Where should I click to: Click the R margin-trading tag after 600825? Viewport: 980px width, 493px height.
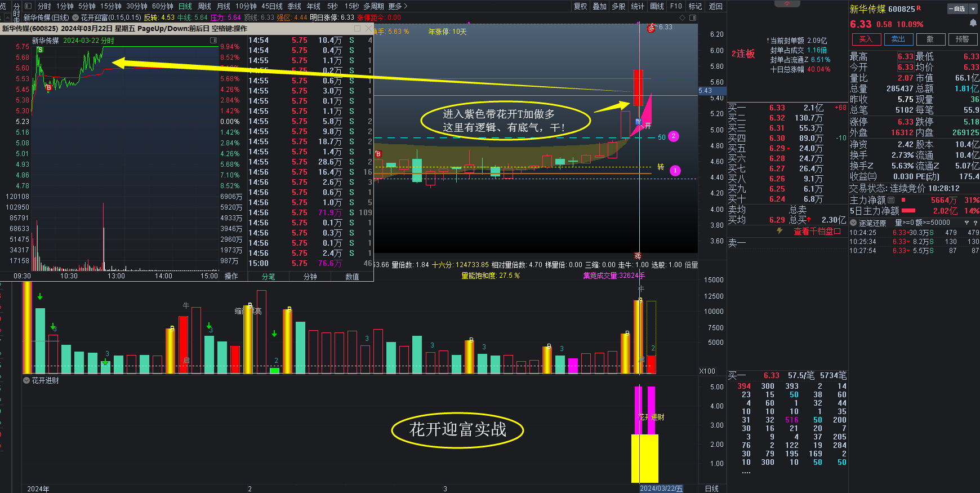coord(919,8)
